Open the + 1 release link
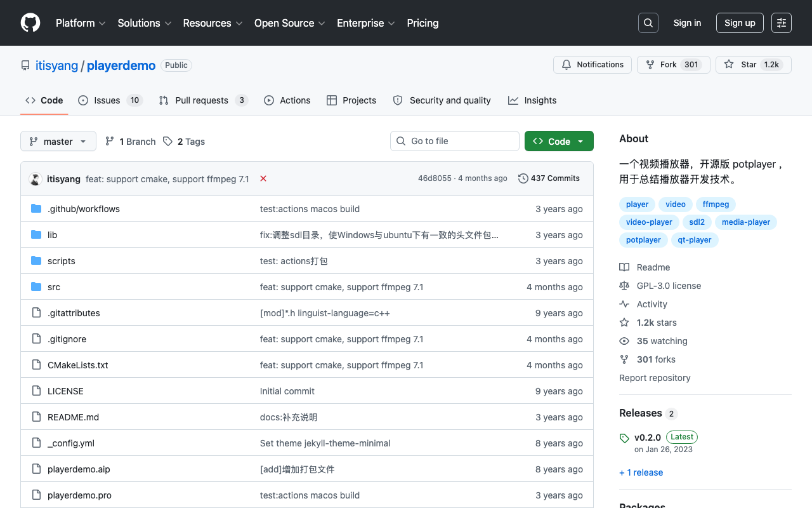Image resolution: width=812 pixels, height=508 pixels. point(641,472)
